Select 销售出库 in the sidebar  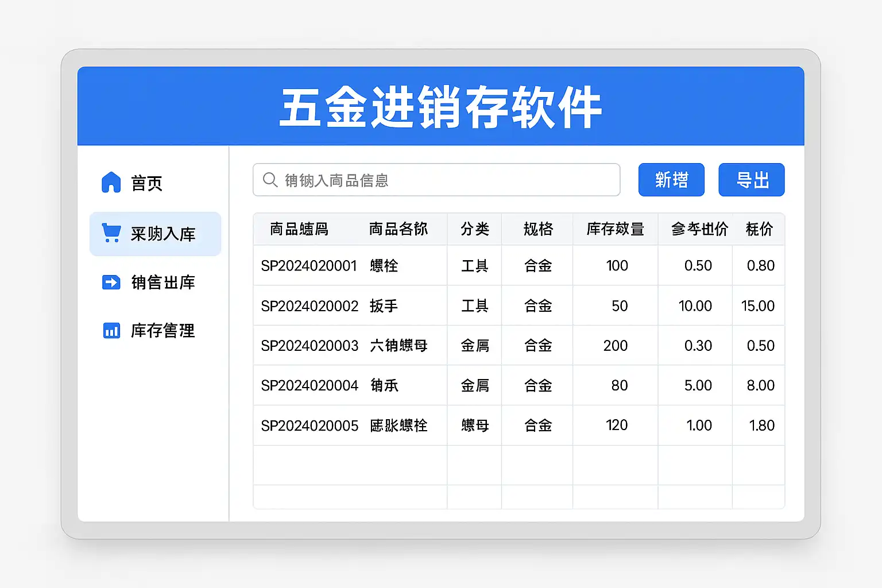point(163,283)
